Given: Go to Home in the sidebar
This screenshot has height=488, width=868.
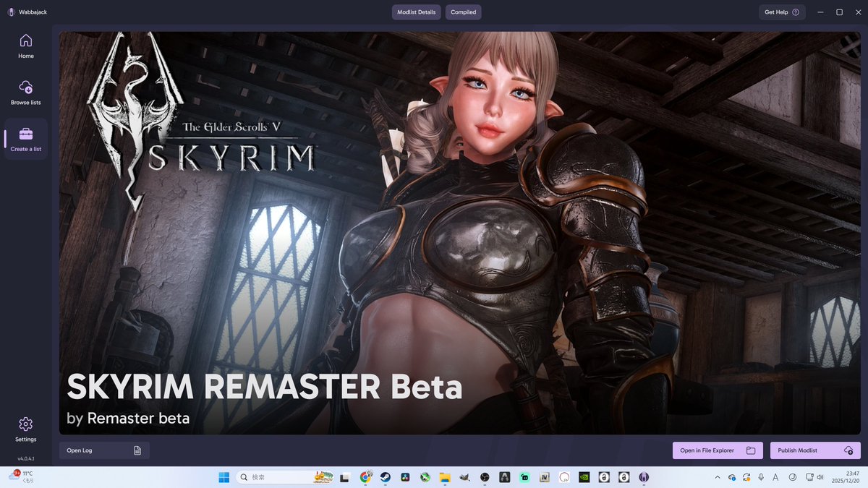Looking at the screenshot, I should pos(26,46).
